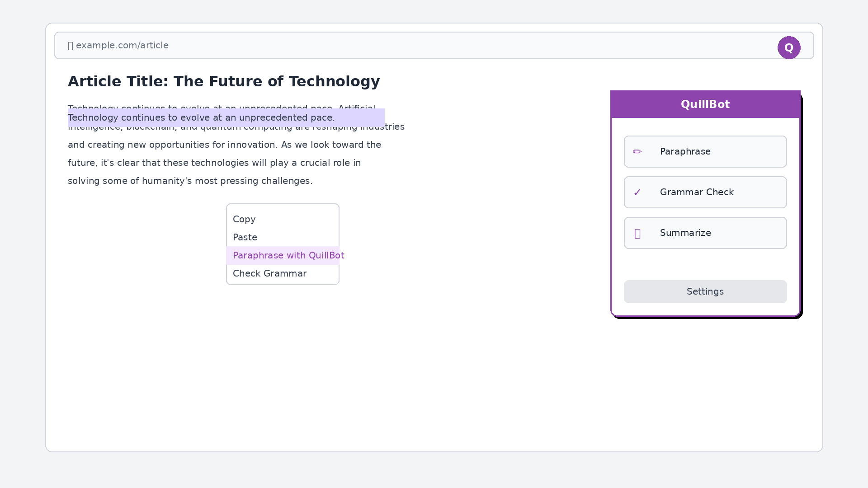Choose Copy from the context menu
This screenshot has height=488, width=868.
click(x=244, y=219)
